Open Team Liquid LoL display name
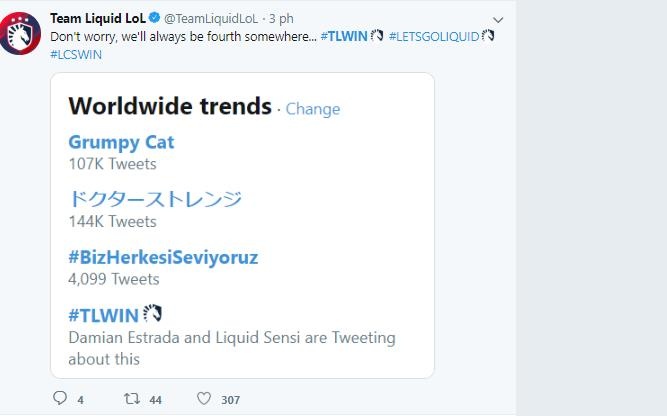The width and height of the screenshot is (667, 416). tap(97, 19)
